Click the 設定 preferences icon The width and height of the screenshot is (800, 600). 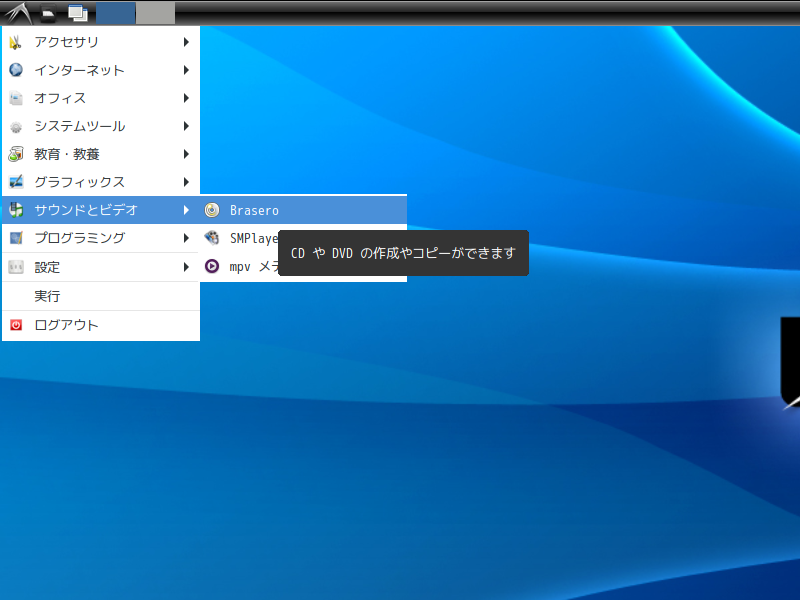pos(16,267)
